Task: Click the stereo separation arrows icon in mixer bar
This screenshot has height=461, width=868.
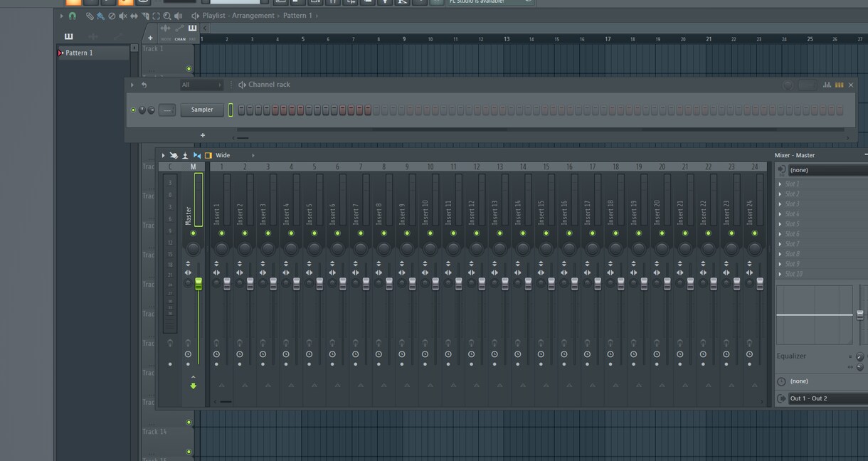Action: click(197, 155)
